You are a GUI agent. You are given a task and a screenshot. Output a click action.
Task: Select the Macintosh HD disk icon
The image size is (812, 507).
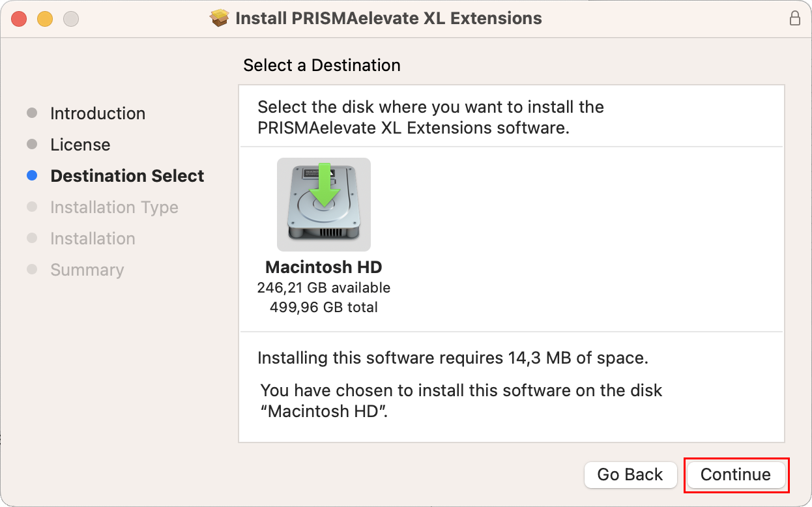(324, 205)
